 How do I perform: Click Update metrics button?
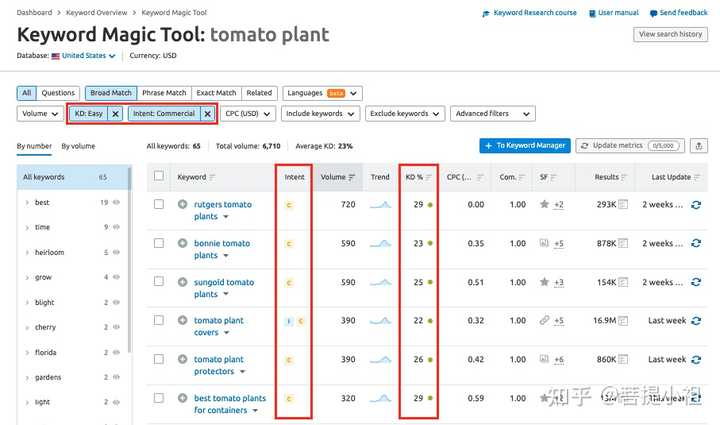click(630, 145)
